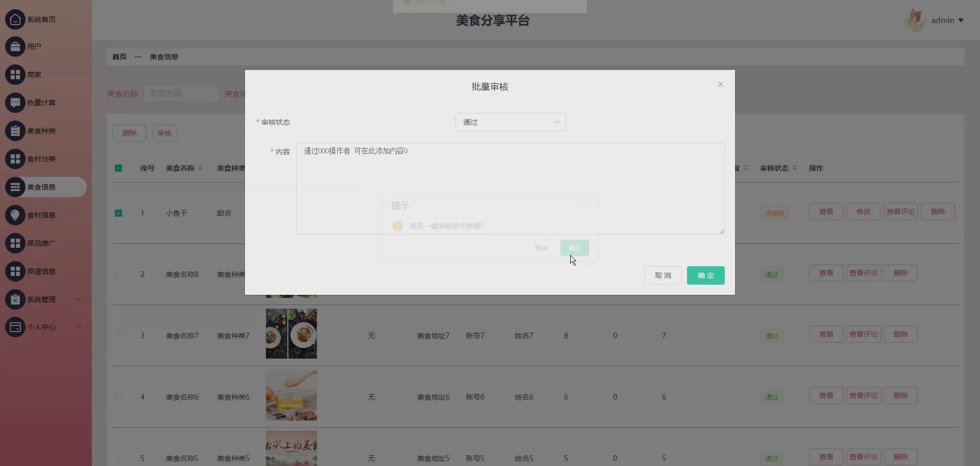Check the checkbox for 美食名称7 row
980x466 pixels.
(x=118, y=335)
